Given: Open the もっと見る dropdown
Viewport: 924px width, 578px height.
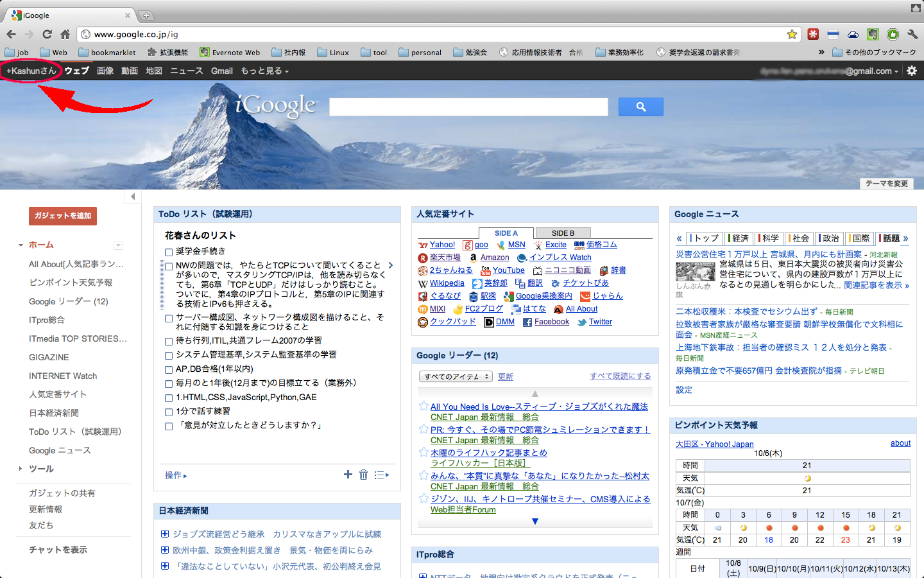Looking at the screenshot, I should coord(265,71).
